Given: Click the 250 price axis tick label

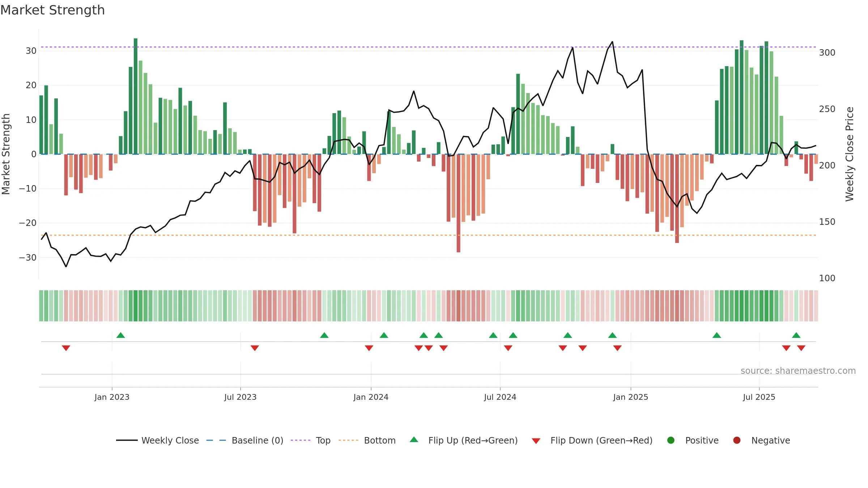Looking at the screenshot, I should [827, 109].
